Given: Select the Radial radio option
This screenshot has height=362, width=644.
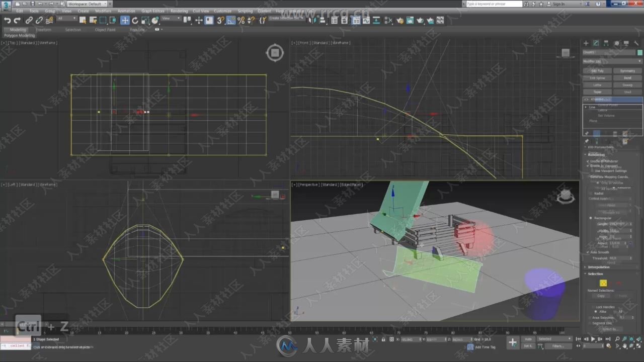Looking at the screenshot, I should pos(591,193).
